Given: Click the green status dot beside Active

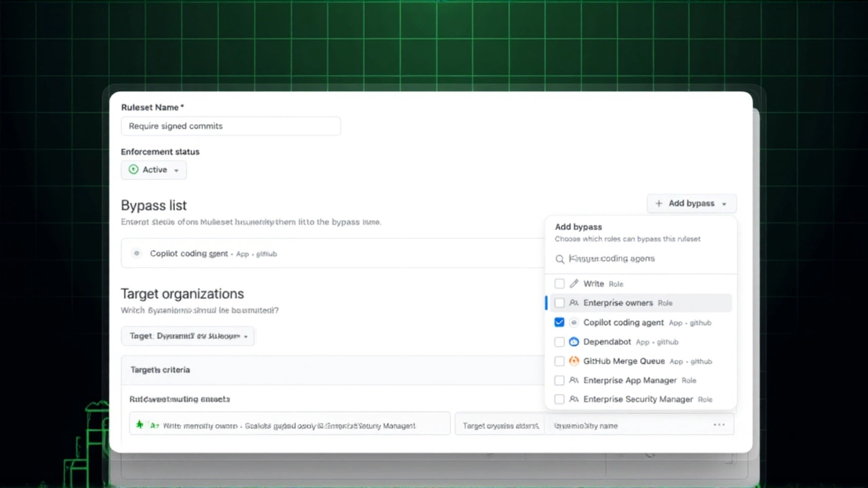Looking at the screenshot, I should click(134, 169).
